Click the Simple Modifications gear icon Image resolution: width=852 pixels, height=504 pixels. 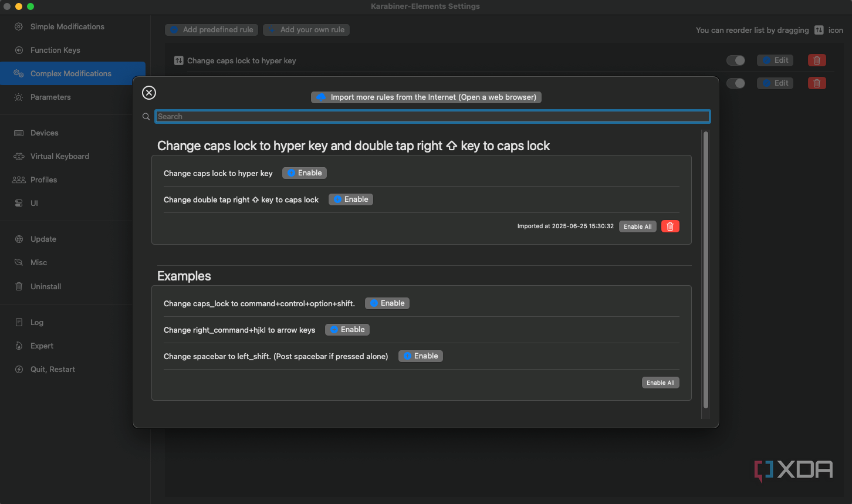point(19,27)
